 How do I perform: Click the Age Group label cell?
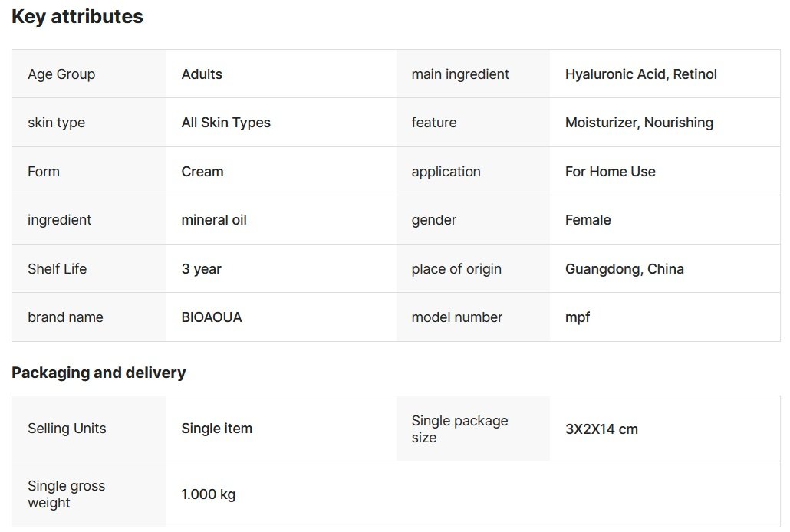(x=61, y=74)
